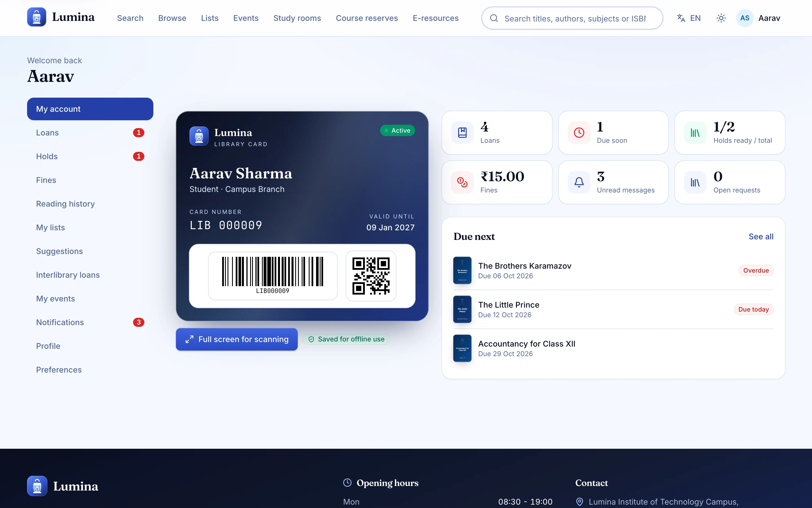Open the Search nav item

130,18
